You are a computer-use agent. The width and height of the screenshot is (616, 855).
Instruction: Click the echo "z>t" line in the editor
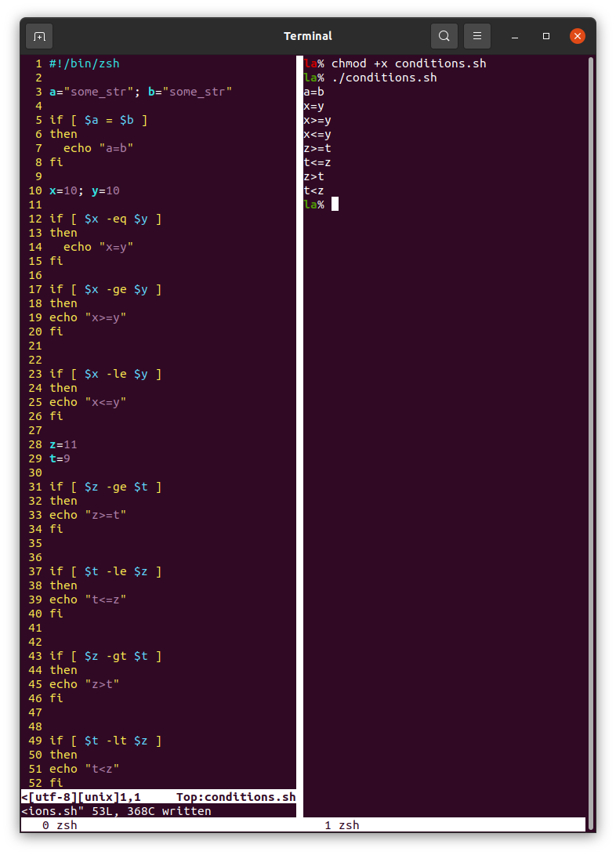[84, 684]
